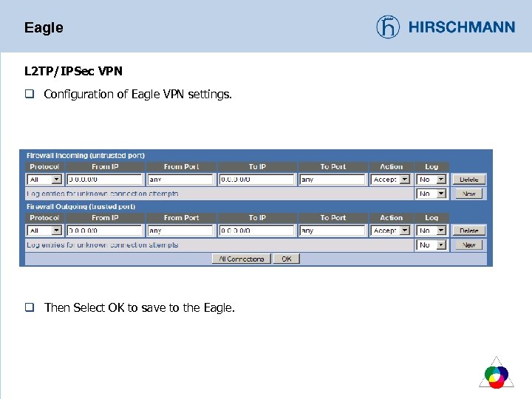Screen dimensions: 532x399
Task: Click 'Configuration of Eagle VPN settings.' text
Action: 137,94
